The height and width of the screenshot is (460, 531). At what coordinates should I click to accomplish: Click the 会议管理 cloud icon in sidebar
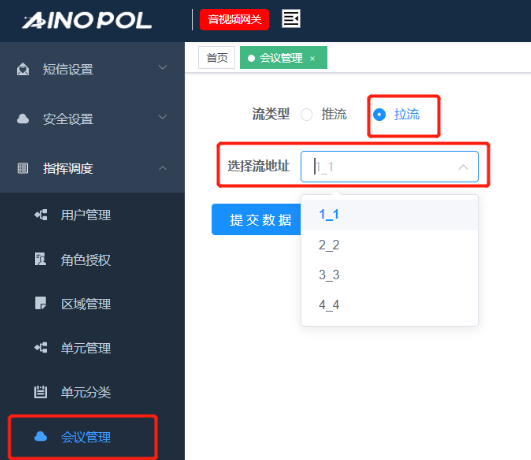point(41,437)
